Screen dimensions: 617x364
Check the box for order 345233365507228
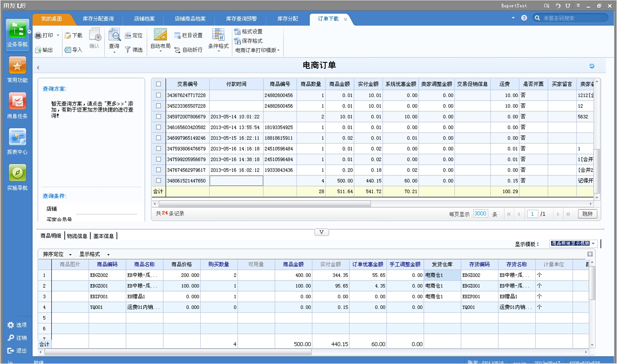tap(158, 106)
